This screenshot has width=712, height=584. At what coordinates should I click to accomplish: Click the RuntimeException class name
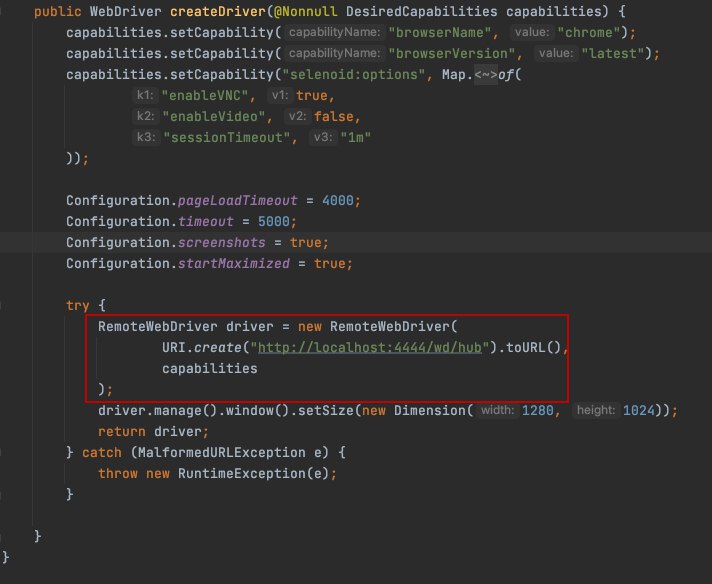[x=242, y=474]
